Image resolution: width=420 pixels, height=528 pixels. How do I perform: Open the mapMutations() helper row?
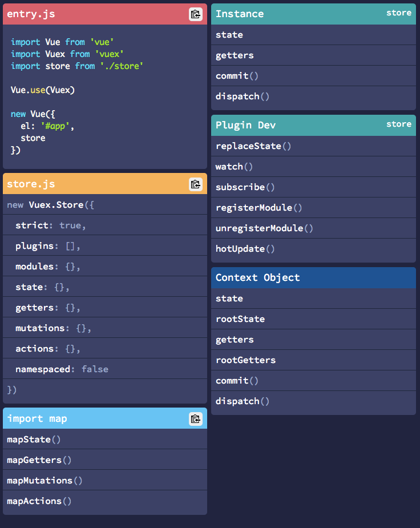pos(104,481)
